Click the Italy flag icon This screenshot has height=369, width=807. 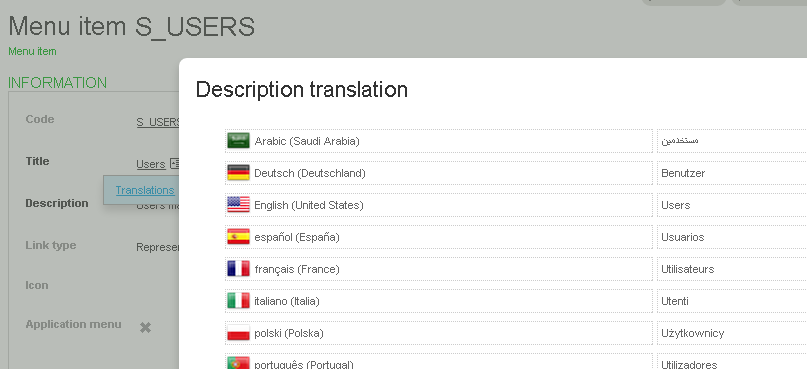point(238,301)
